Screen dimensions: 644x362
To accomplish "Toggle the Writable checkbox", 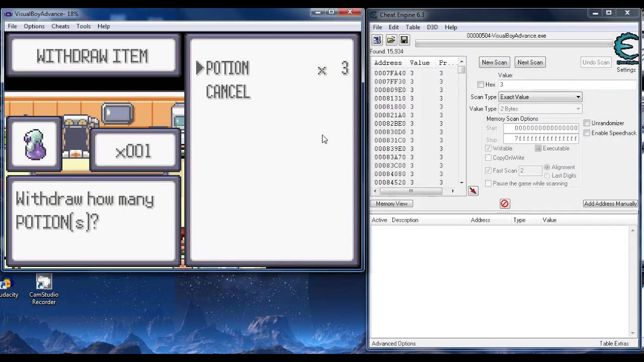I will (488, 148).
